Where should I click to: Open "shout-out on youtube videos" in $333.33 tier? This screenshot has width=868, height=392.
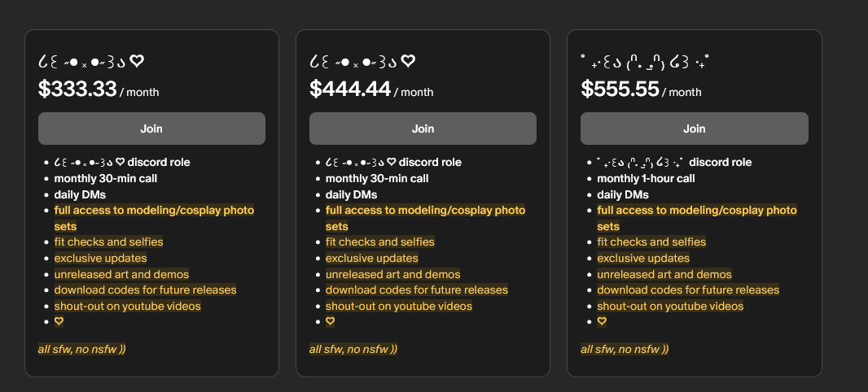tap(127, 306)
